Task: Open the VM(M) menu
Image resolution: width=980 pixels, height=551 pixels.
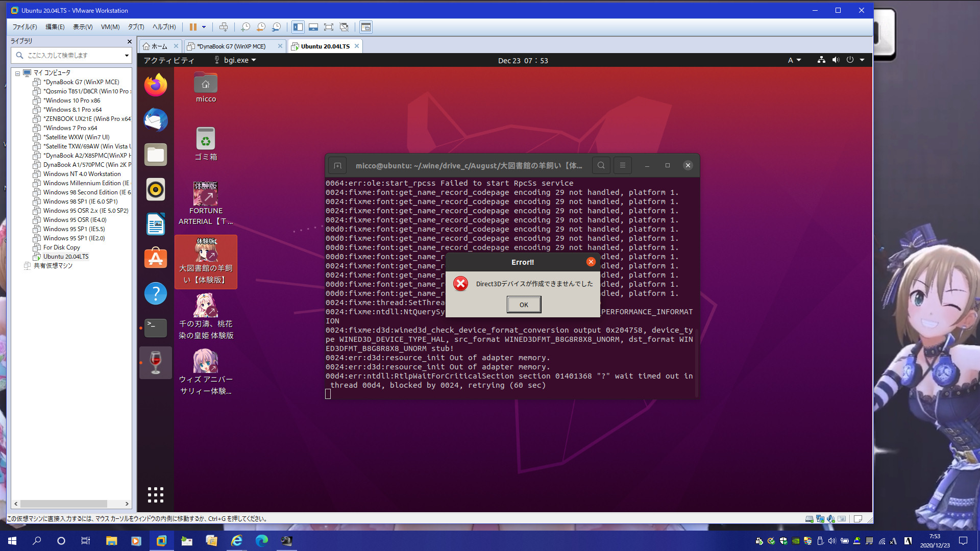Action: click(110, 27)
